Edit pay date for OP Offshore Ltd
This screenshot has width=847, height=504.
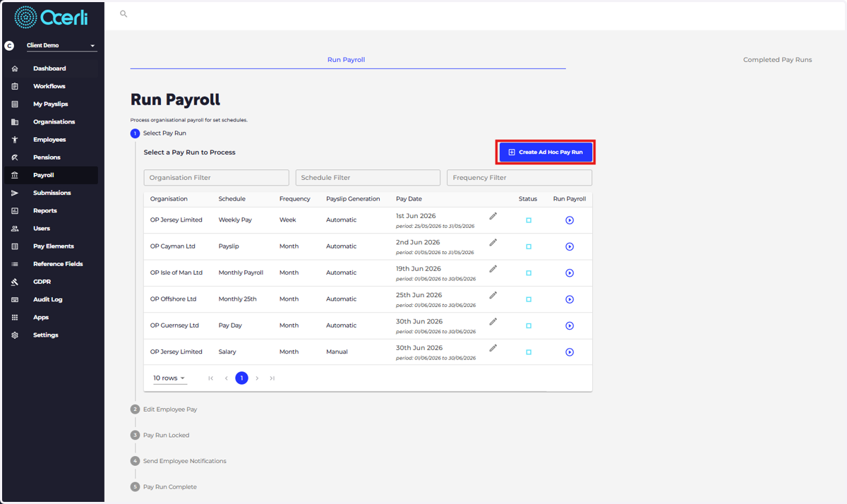[x=493, y=294]
